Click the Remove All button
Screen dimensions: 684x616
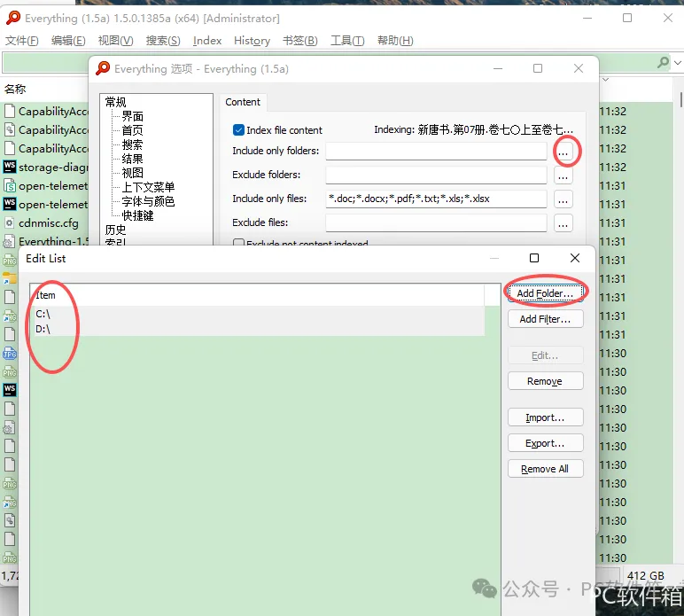[545, 469]
